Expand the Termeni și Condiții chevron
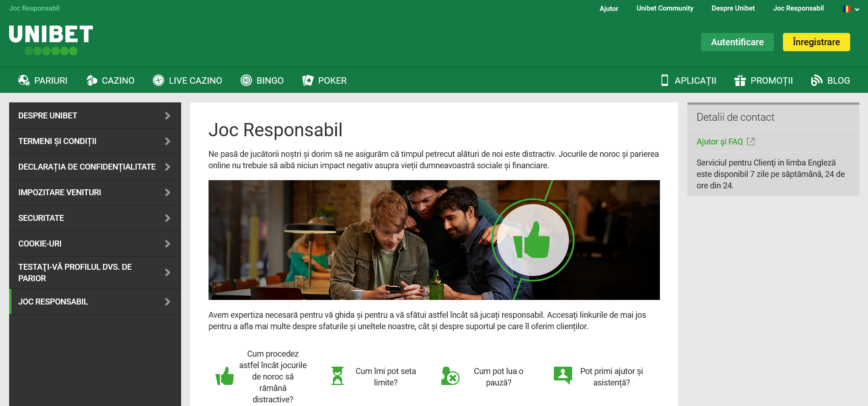 click(167, 141)
